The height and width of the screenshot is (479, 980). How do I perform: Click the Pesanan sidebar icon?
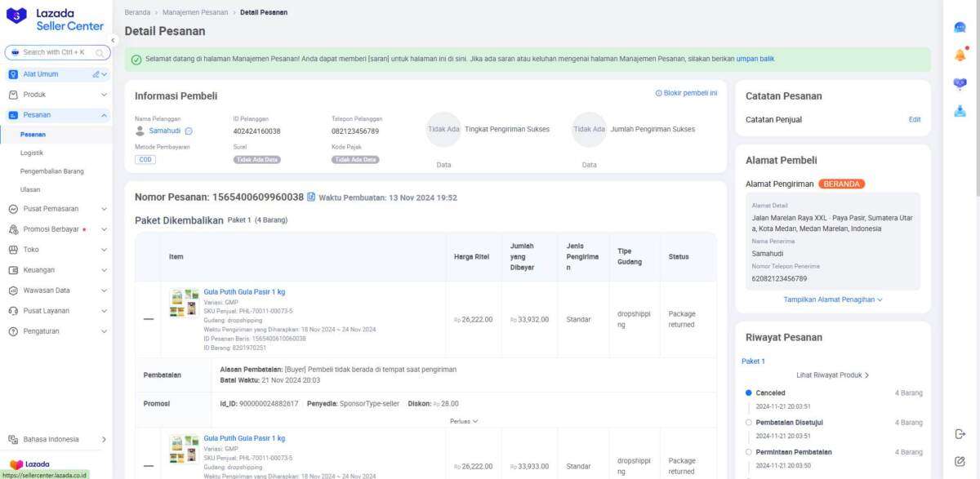tap(13, 115)
